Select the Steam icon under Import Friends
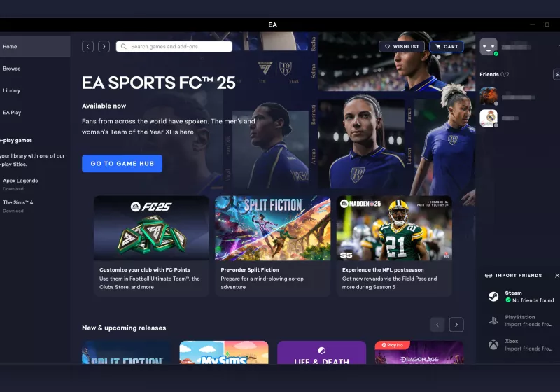The image size is (560, 392). (x=493, y=296)
